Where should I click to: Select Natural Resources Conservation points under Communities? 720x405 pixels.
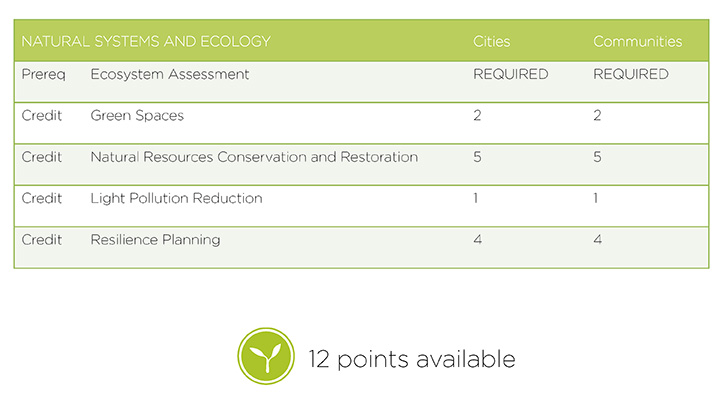[x=597, y=157]
